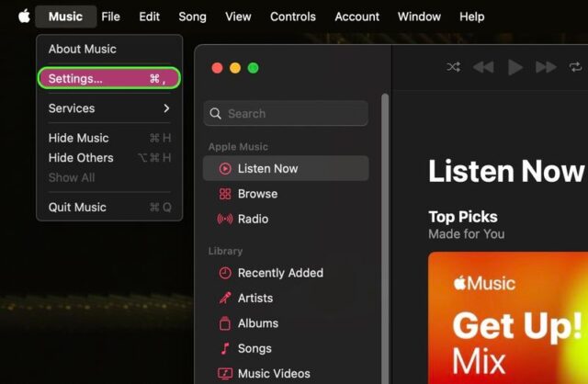This screenshot has width=588, height=384.
Task: Open the Get Up! Mix thumbnail
Action: pos(508,318)
